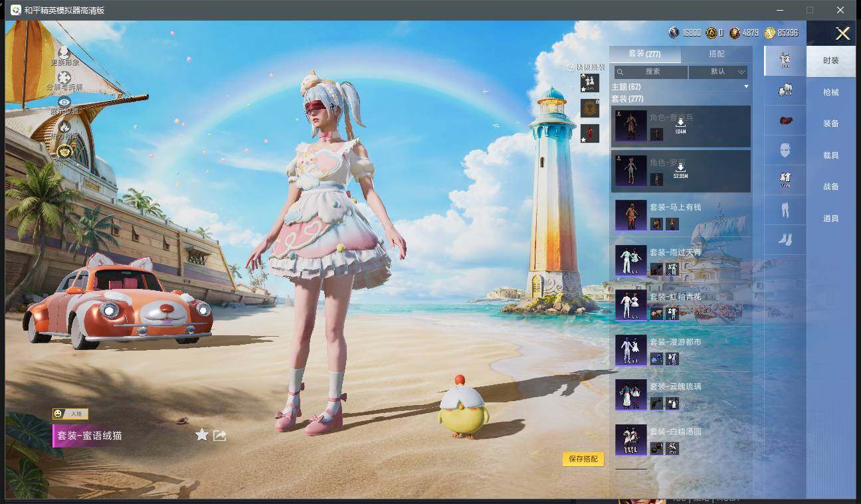Image resolution: width=861 pixels, height=504 pixels.
Task: Select the shoes and socks category icon
Action: click(x=785, y=240)
